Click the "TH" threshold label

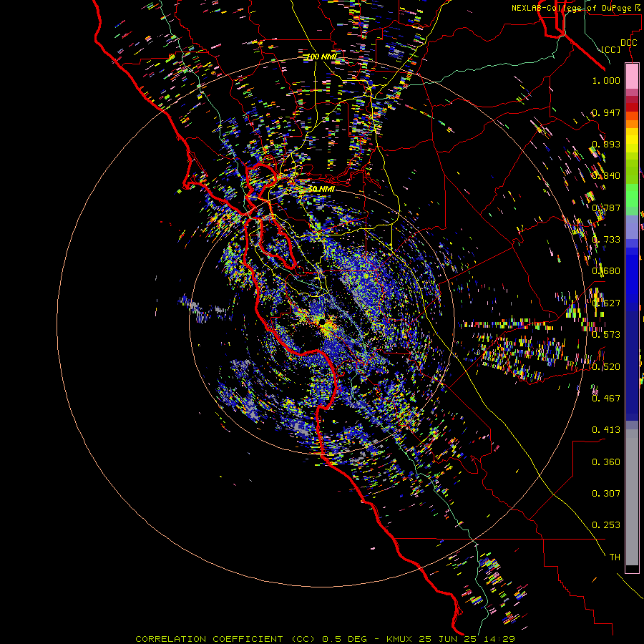[615, 557]
